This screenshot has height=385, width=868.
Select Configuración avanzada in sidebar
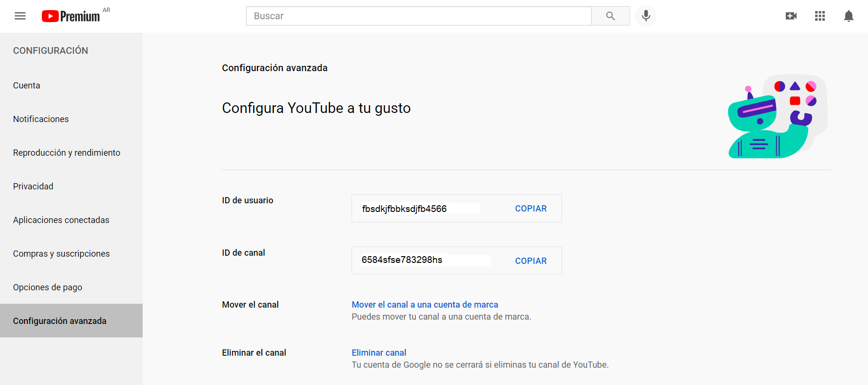pos(71,321)
